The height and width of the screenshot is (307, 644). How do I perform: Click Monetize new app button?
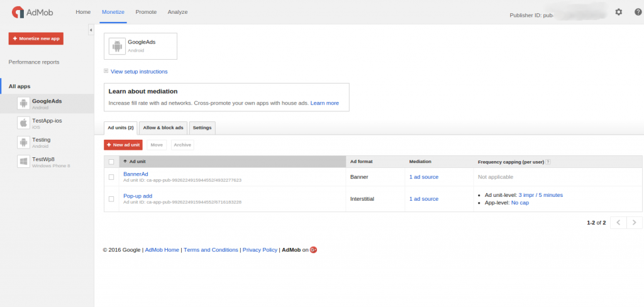(x=36, y=38)
